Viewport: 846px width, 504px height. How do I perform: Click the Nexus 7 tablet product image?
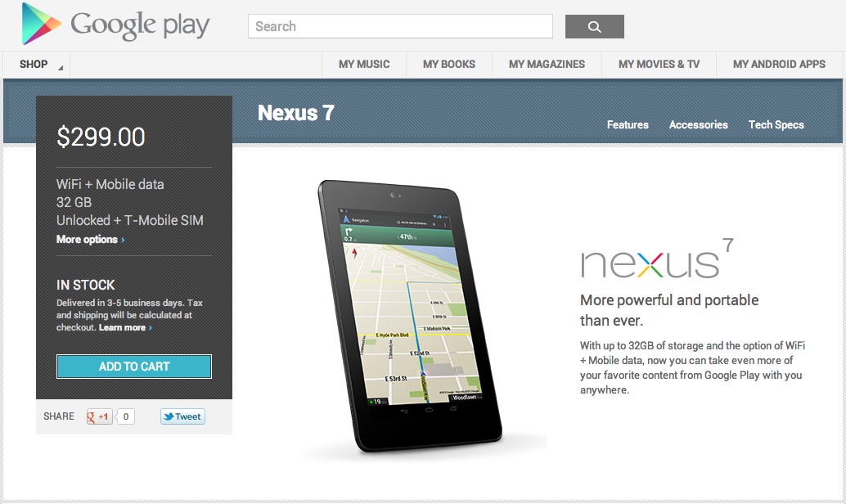coord(410,316)
